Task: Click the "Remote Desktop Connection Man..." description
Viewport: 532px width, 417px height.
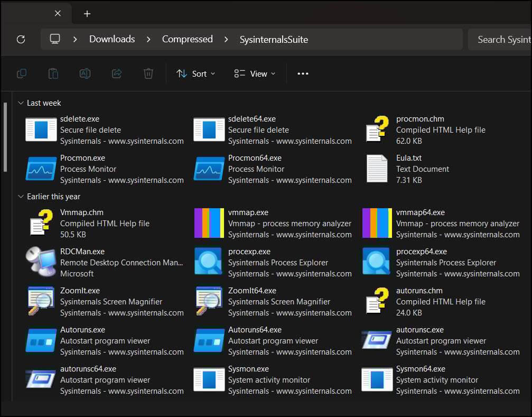Action: [x=122, y=263]
